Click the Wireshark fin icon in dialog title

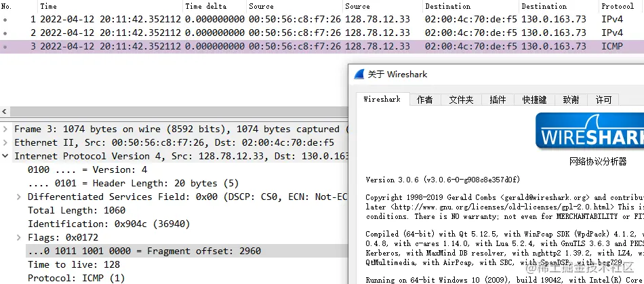pyautogui.click(x=359, y=75)
